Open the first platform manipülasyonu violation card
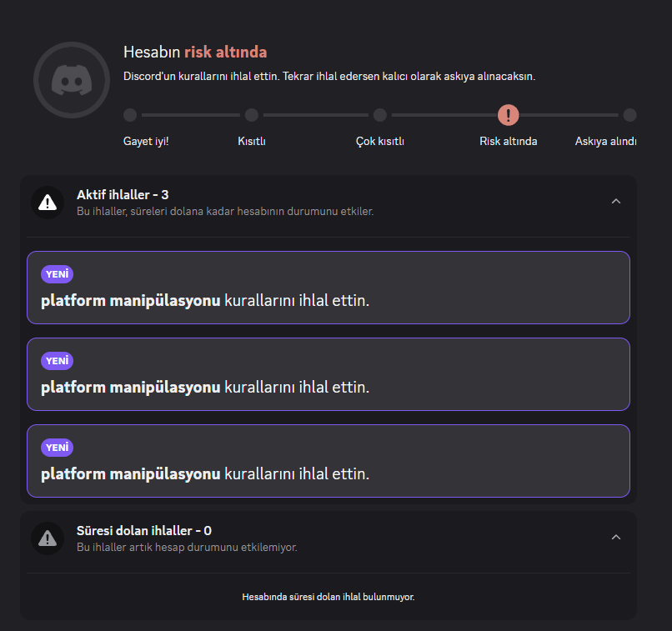The image size is (672, 631). pos(328,288)
